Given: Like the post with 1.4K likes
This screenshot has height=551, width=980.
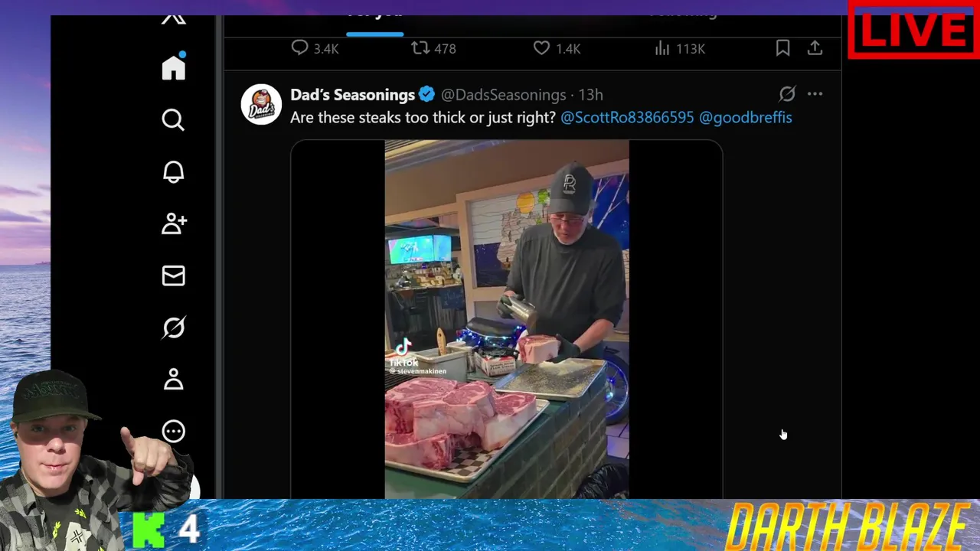Looking at the screenshot, I should [542, 48].
